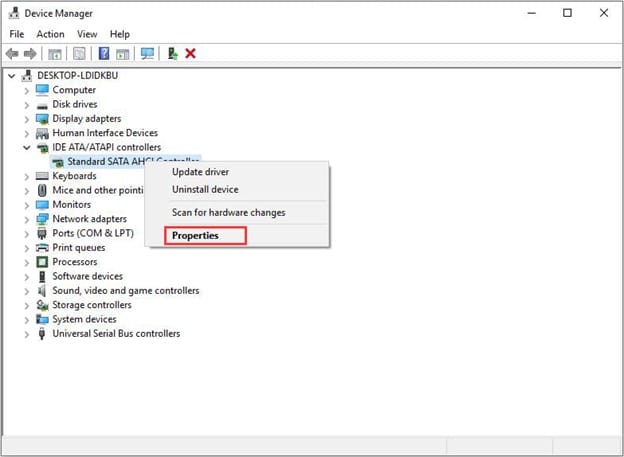Image resolution: width=624 pixels, height=457 pixels.
Task: Click the action pane toolbar icon
Action: (123, 54)
